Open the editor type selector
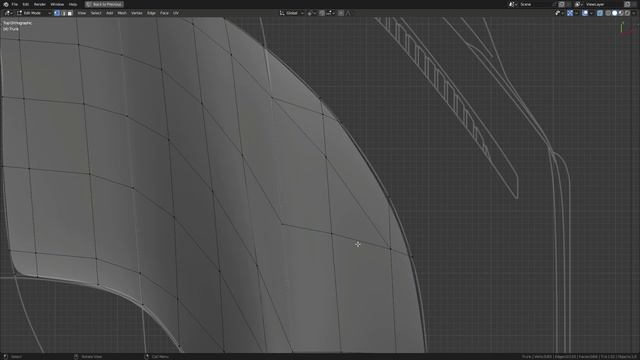The height and width of the screenshot is (360, 640). (x=8, y=13)
